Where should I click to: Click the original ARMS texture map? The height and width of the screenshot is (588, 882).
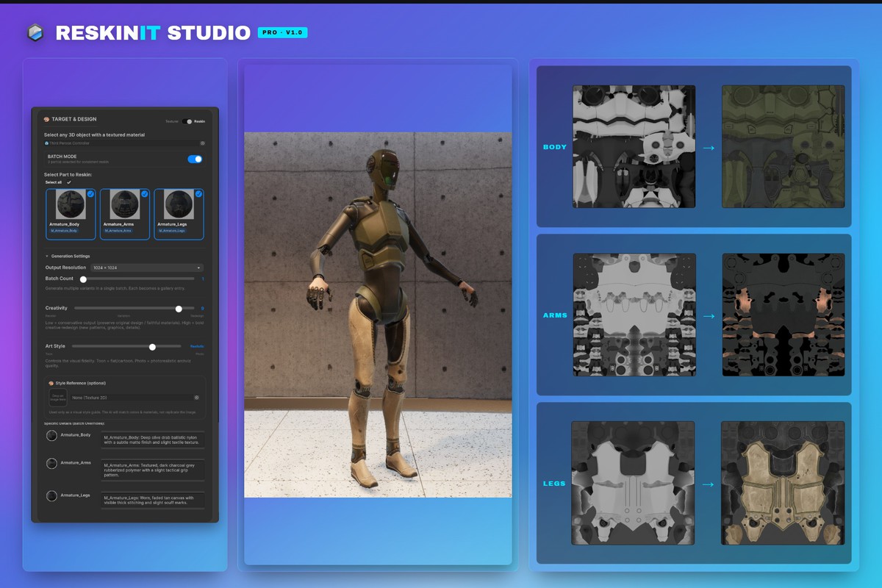click(x=634, y=315)
